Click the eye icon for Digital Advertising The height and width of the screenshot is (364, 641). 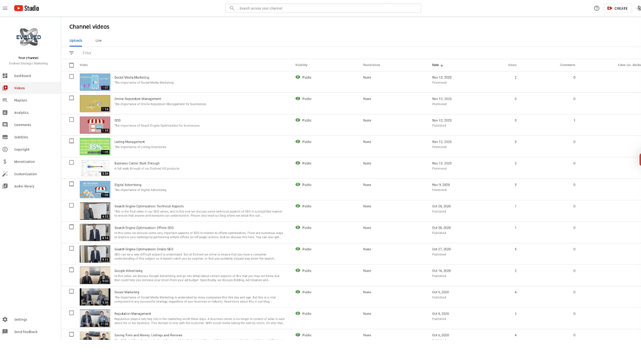coord(298,185)
